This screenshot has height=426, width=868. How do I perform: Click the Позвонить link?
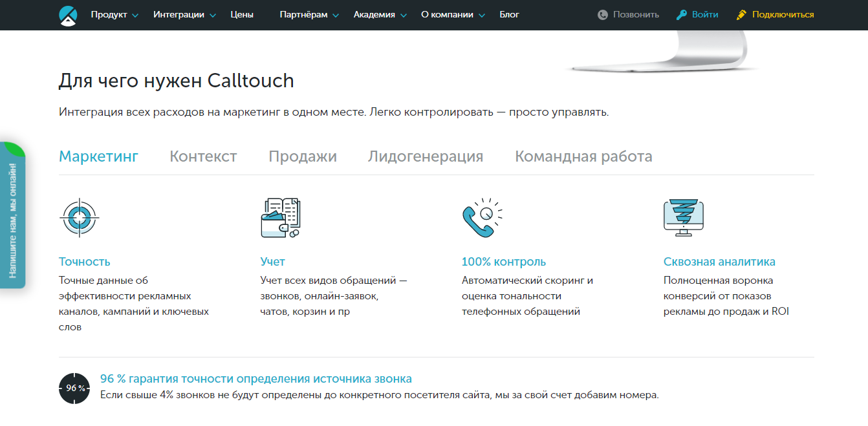click(x=636, y=15)
